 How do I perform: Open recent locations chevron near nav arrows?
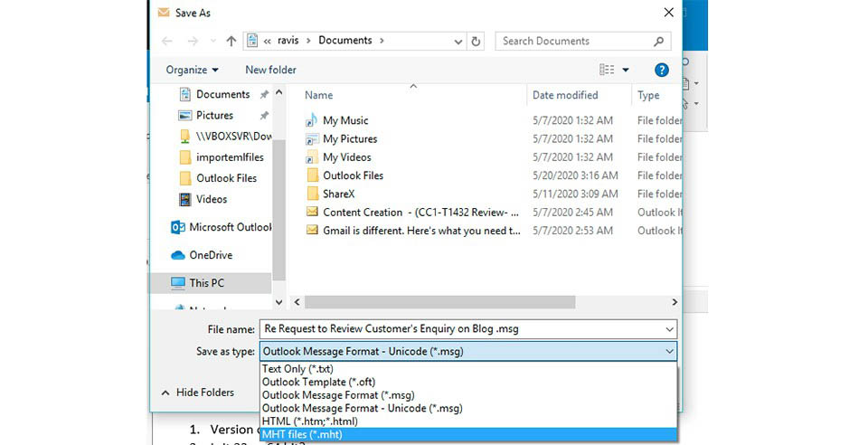point(213,41)
